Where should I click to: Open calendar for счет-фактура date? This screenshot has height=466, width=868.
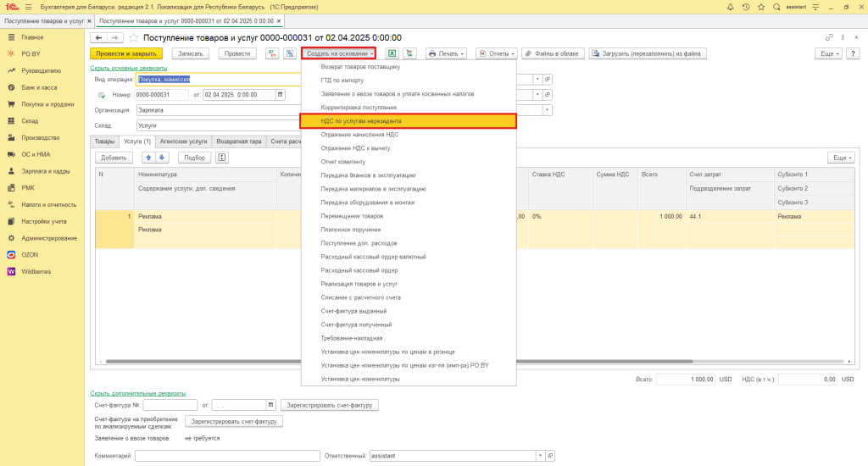pos(270,405)
